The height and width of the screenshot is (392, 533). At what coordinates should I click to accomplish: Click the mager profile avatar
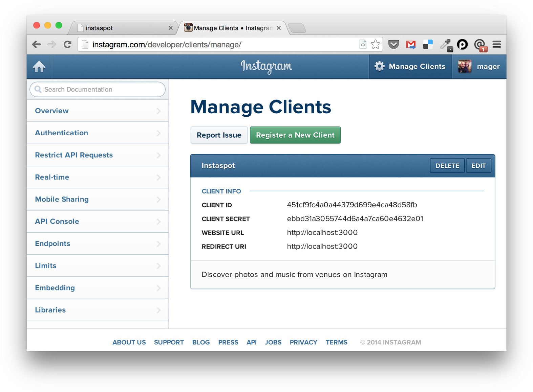[465, 67]
